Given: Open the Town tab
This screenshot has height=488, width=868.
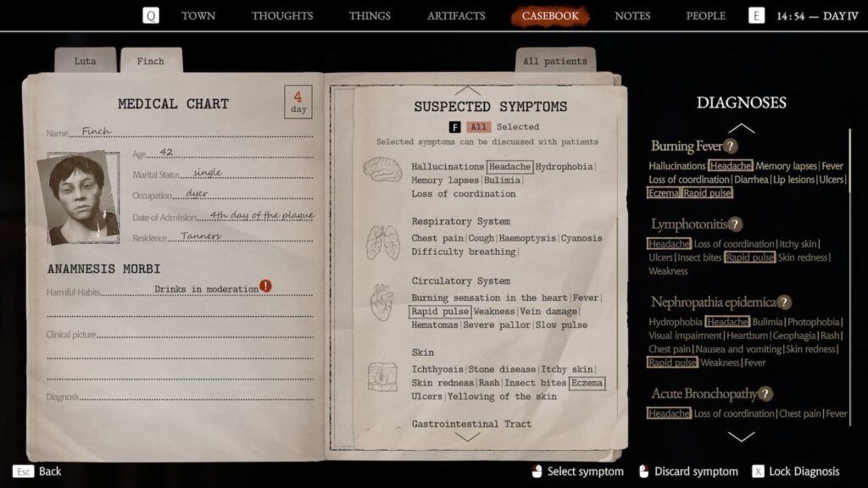Looking at the screenshot, I should pos(198,16).
